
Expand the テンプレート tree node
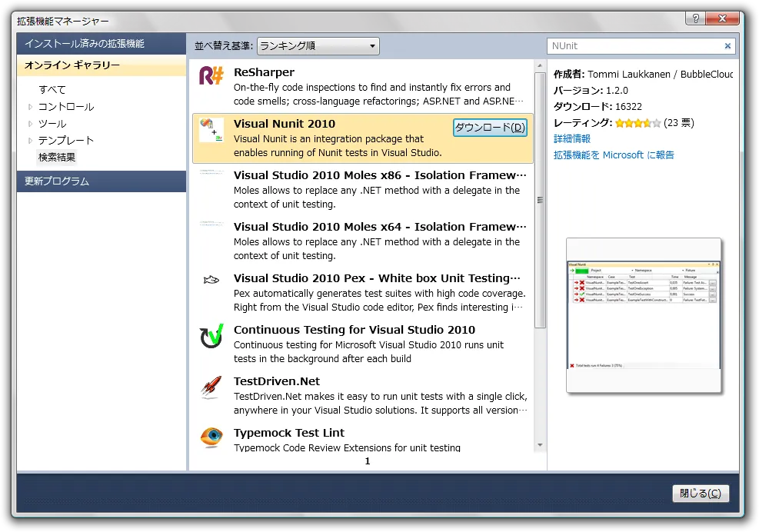31,141
